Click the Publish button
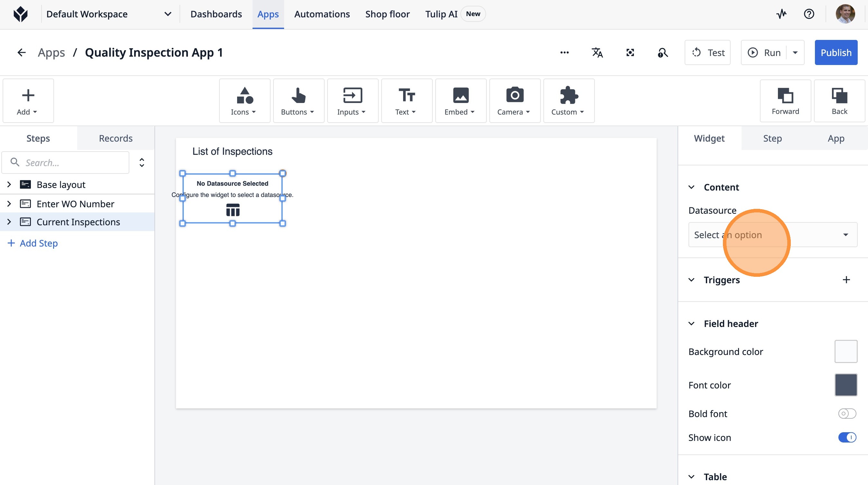This screenshot has width=868, height=485. tap(836, 52)
